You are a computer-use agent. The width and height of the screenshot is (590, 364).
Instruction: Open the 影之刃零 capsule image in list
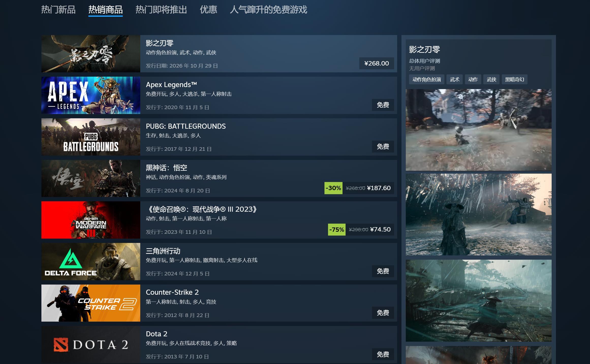(91, 54)
